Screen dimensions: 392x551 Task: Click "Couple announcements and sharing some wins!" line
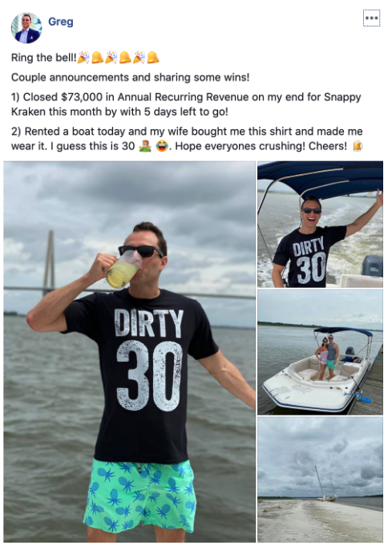(x=131, y=77)
